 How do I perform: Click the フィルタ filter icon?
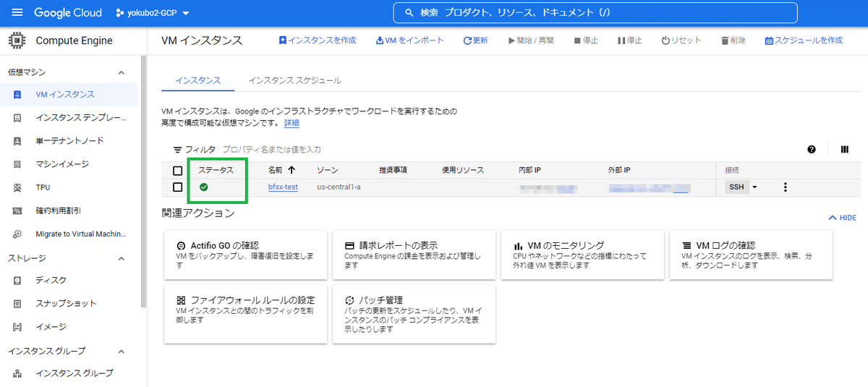point(178,150)
